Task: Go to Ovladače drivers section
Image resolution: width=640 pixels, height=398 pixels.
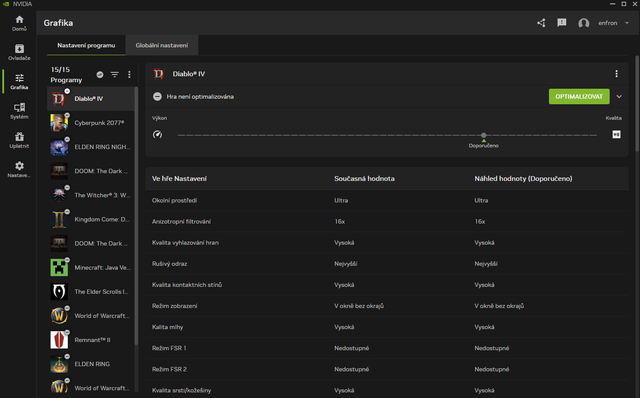Action: [19, 52]
